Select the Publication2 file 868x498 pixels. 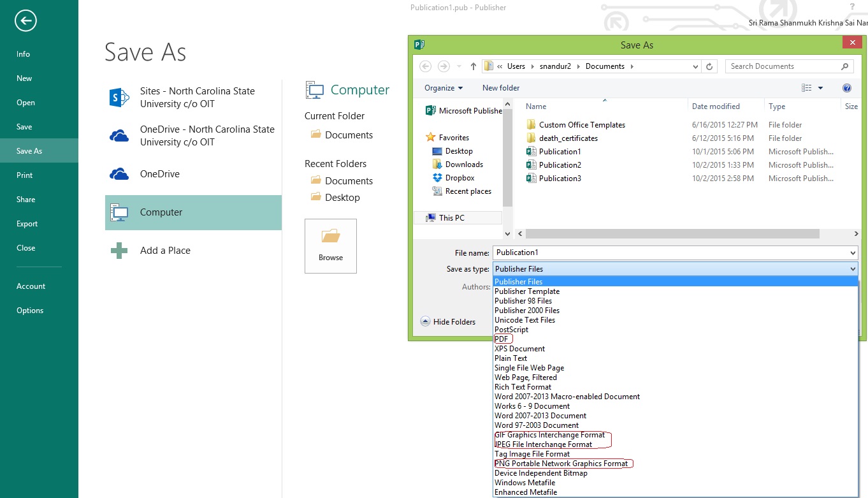[x=553, y=165]
